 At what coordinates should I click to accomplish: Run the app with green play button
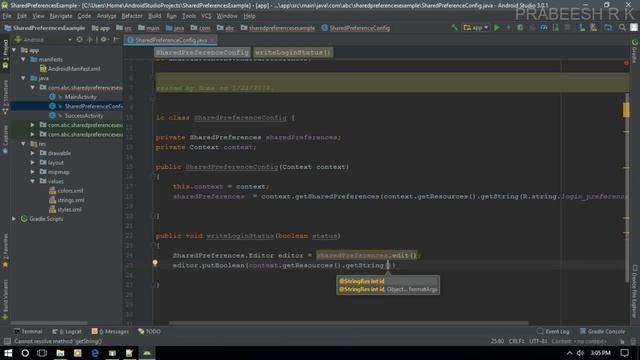(497, 28)
